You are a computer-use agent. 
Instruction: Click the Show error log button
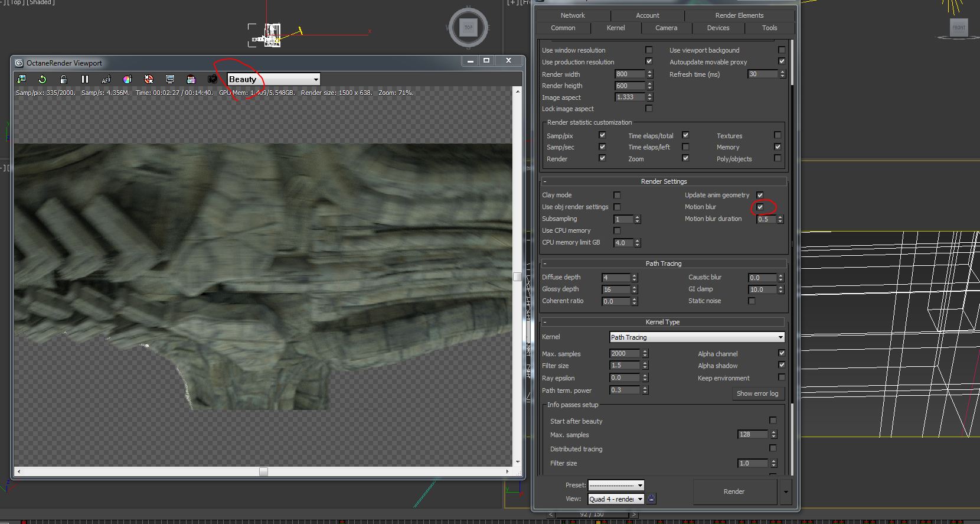(x=757, y=393)
